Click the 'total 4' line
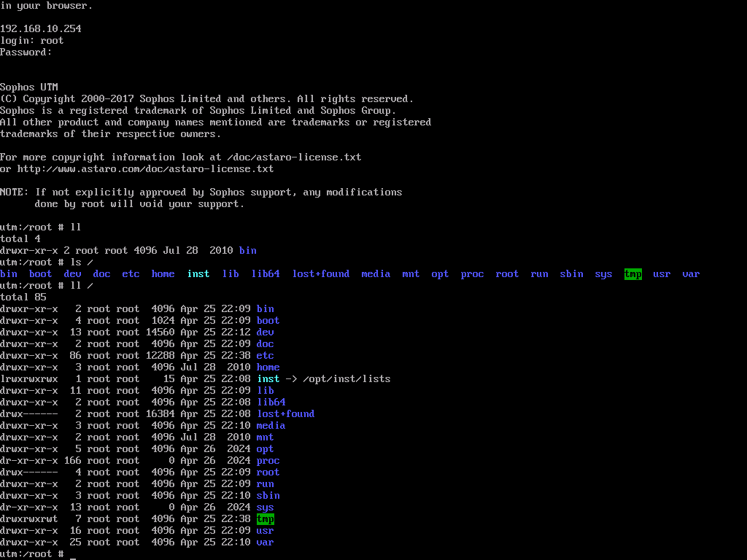Screen dimensions: 747x560 (x=20, y=239)
